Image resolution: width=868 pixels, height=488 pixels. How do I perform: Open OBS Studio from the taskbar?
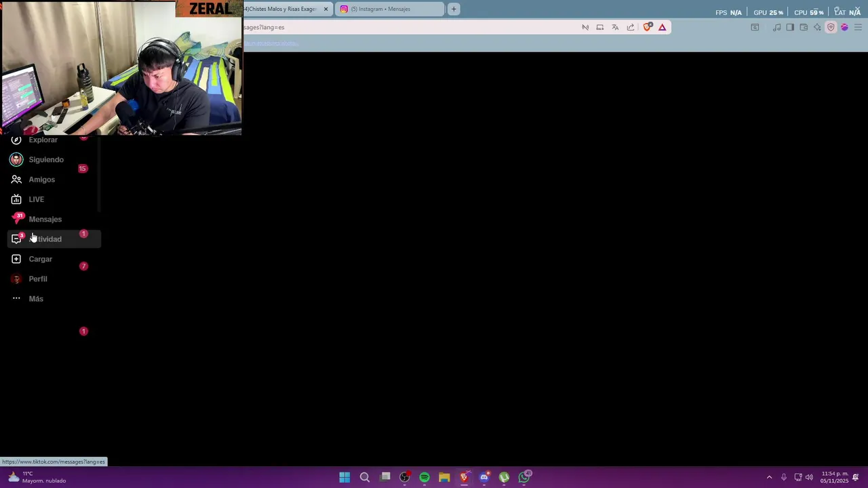point(404,477)
